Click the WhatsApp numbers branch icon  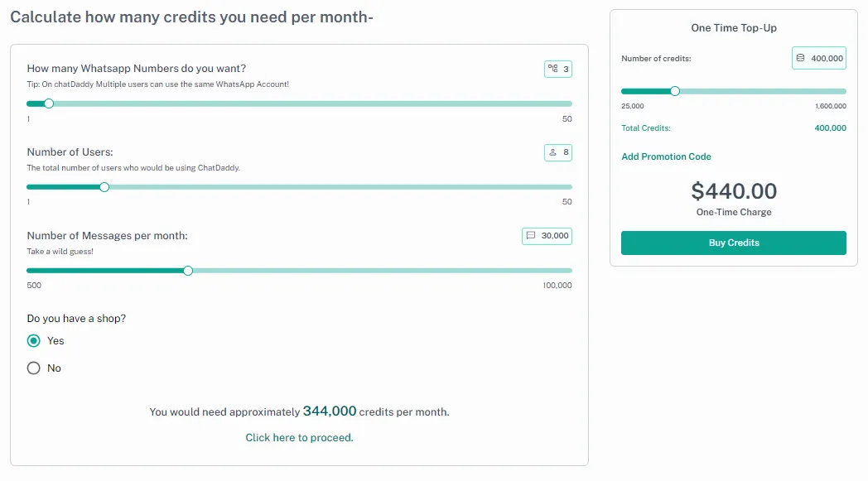click(553, 70)
